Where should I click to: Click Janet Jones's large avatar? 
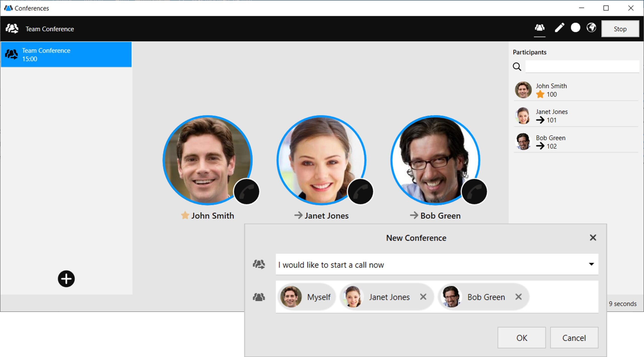click(x=321, y=160)
